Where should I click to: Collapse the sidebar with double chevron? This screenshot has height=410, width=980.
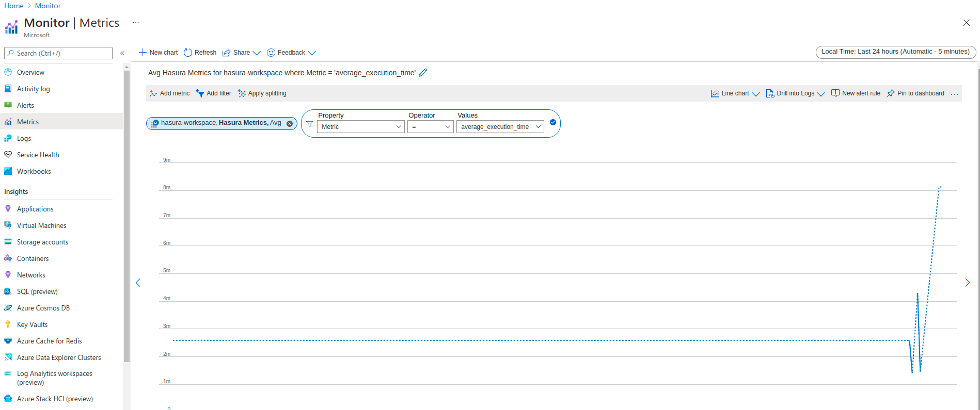click(x=122, y=53)
